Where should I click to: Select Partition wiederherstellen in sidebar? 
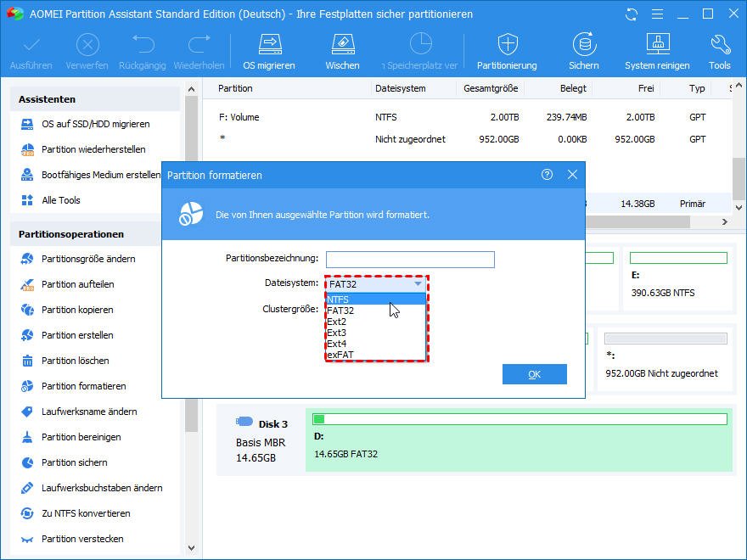click(93, 149)
